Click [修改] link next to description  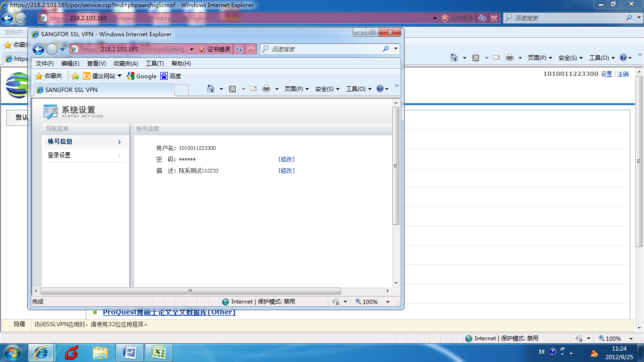pos(287,171)
